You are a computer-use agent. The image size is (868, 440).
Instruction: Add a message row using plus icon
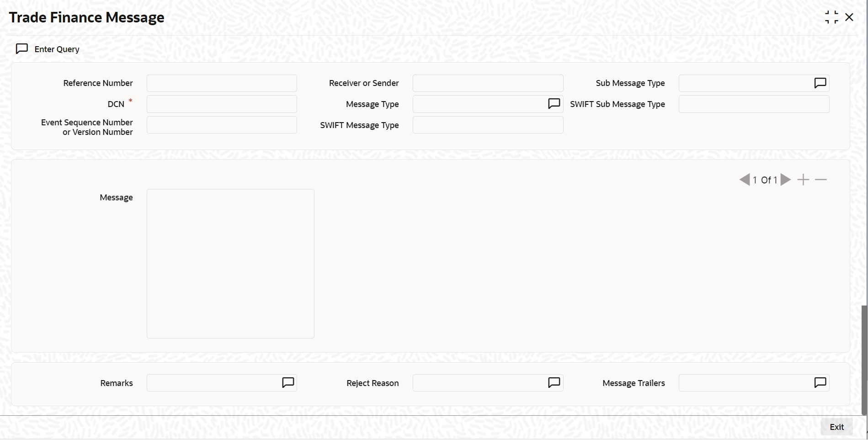[804, 179]
